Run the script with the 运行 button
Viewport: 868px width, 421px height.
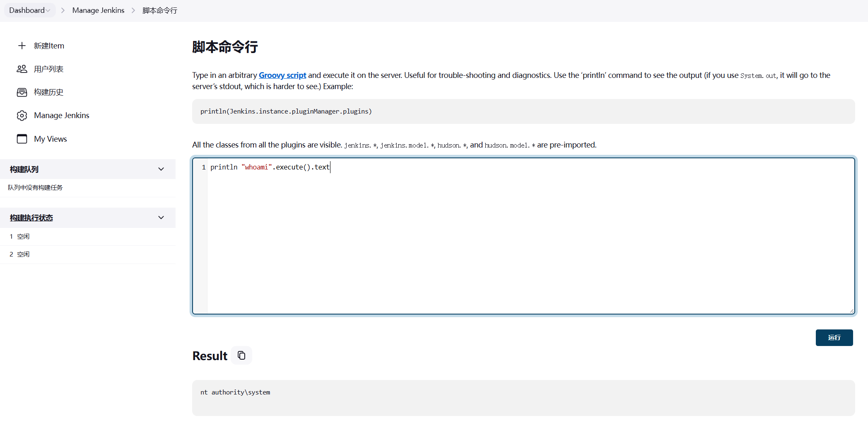(x=834, y=338)
